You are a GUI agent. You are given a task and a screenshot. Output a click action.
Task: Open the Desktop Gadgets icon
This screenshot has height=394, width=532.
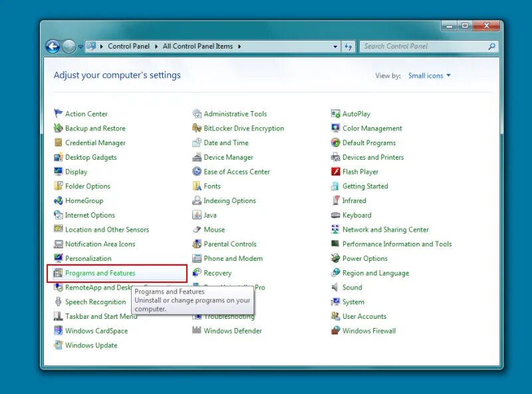coord(59,157)
